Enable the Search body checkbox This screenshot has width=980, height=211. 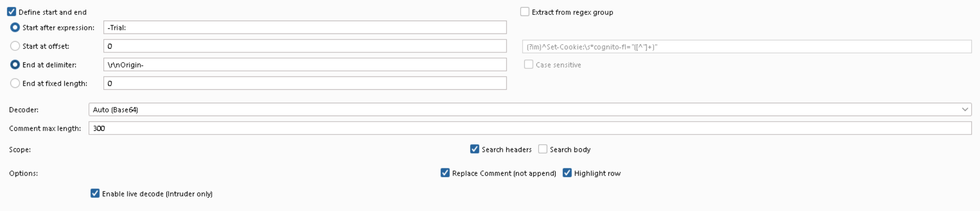pyautogui.click(x=543, y=149)
